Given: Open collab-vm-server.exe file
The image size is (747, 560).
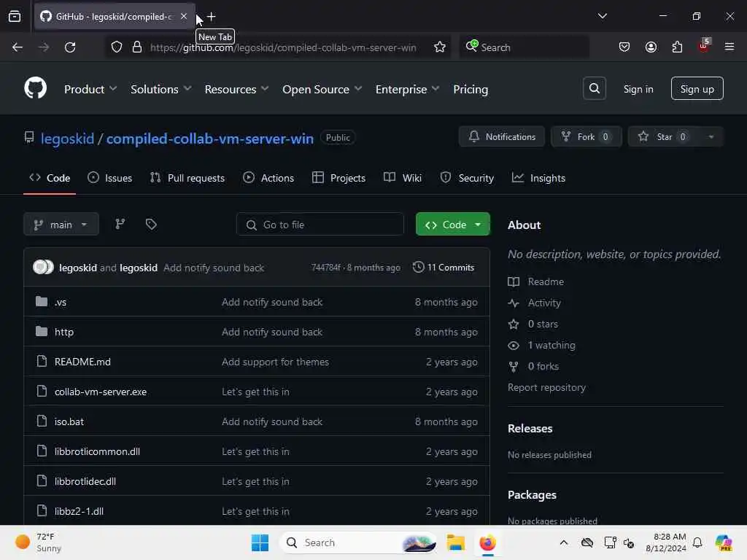Looking at the screenshot, I should pyautogui.click(x=101, y=392).
